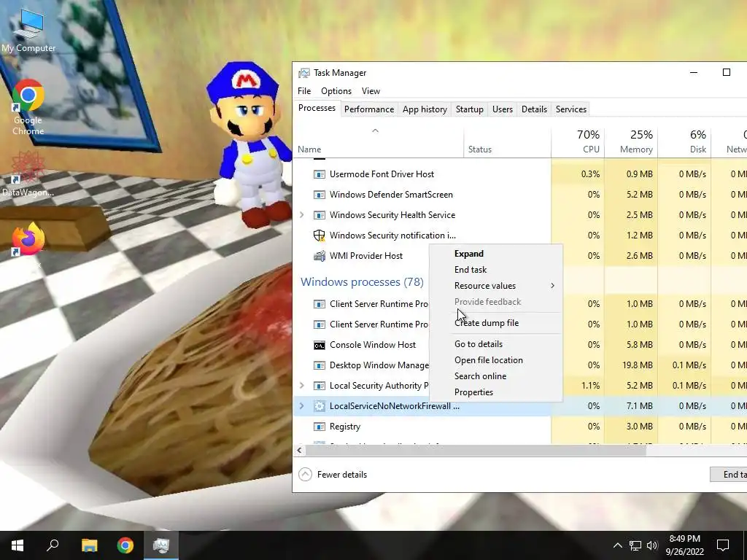Choose Expand in context menu
This screenshot has width=747, height=560.
pyautogui.click(x=496, y=254)
